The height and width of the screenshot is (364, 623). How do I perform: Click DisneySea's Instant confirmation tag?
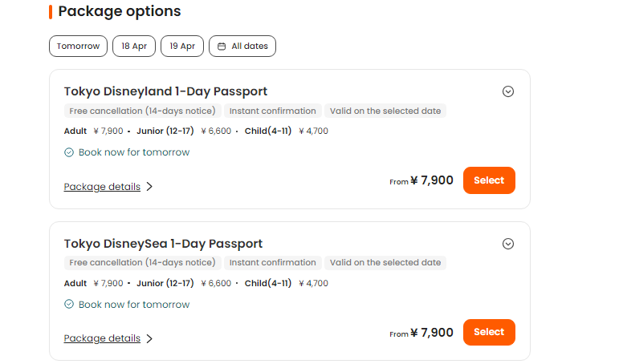[273, 263]
